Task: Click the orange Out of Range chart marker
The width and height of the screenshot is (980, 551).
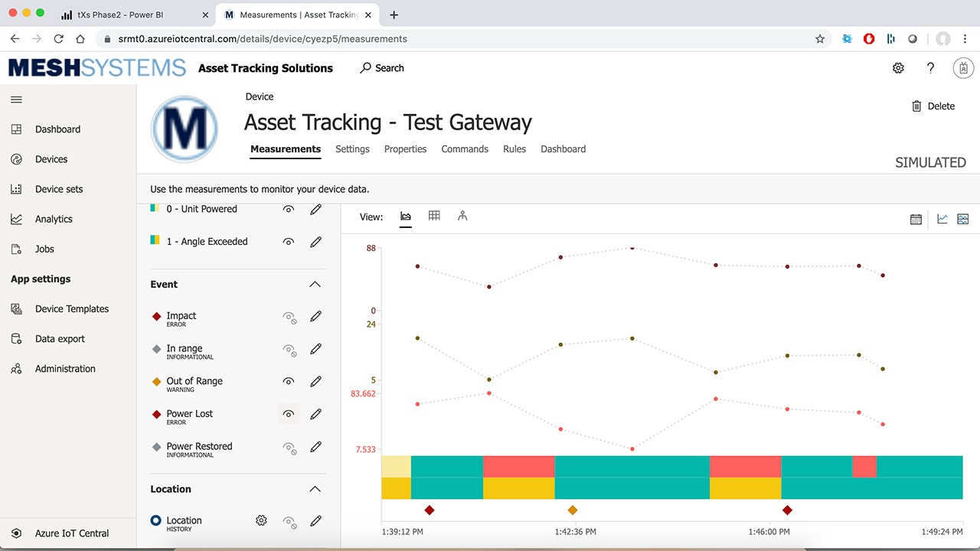Action: [573, 510]
